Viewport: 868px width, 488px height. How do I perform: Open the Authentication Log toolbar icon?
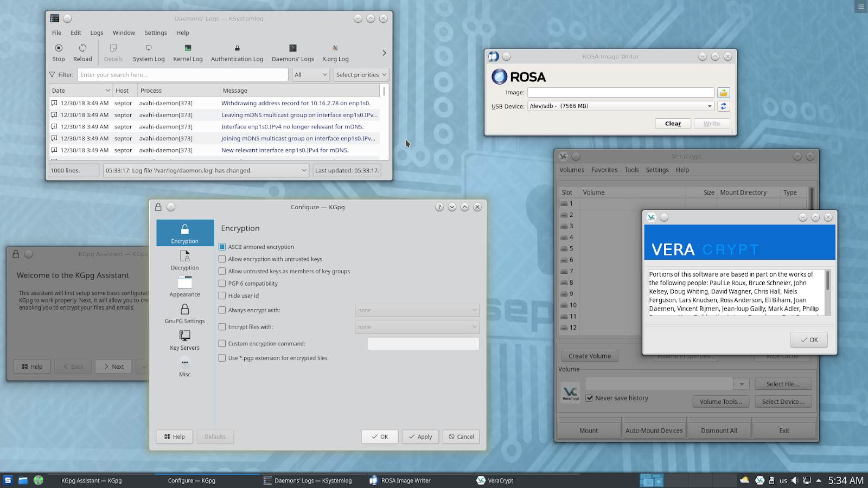coord(237,53)
